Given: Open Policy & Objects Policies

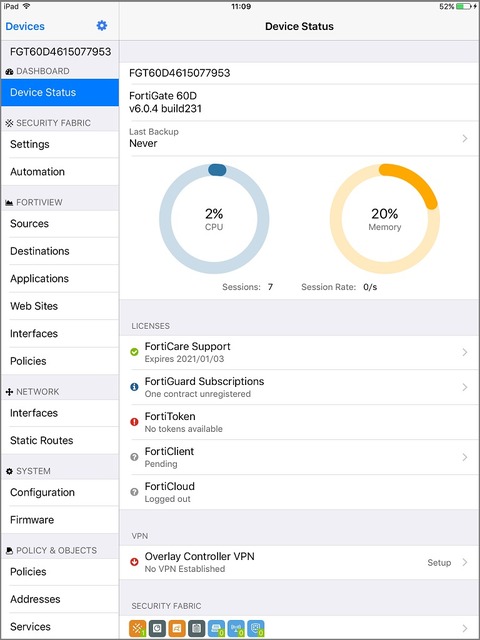Looking at the screenshot, I should 60,571.
